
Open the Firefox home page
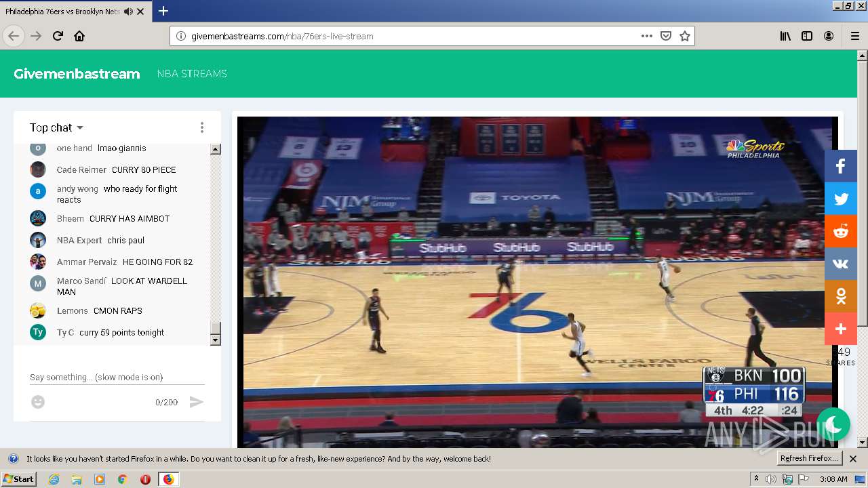click(x=79, y=36)
